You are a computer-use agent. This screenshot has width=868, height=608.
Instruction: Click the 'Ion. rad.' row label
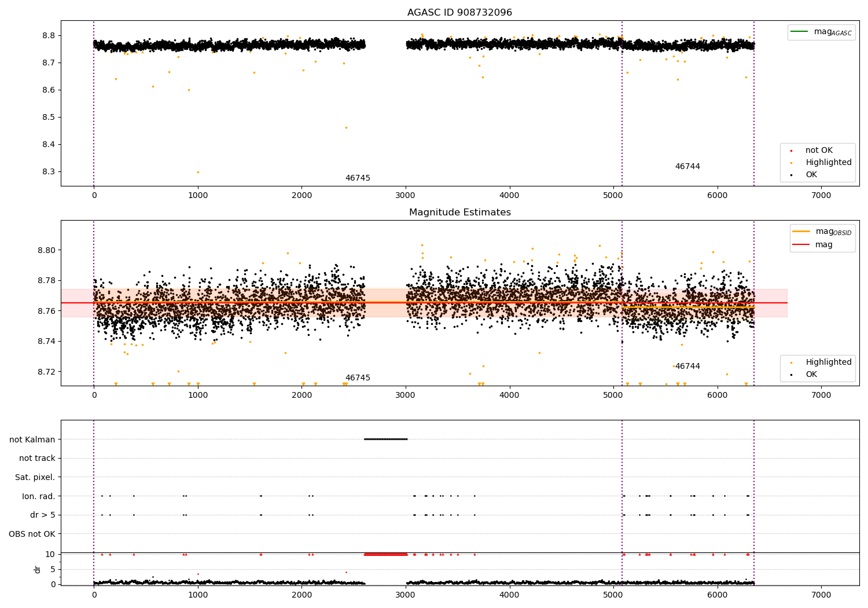point(39,497)
